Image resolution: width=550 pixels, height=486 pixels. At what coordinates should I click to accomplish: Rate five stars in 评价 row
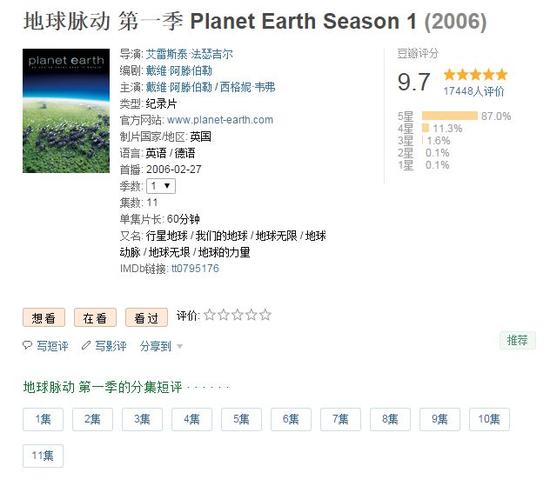(266, 315)
